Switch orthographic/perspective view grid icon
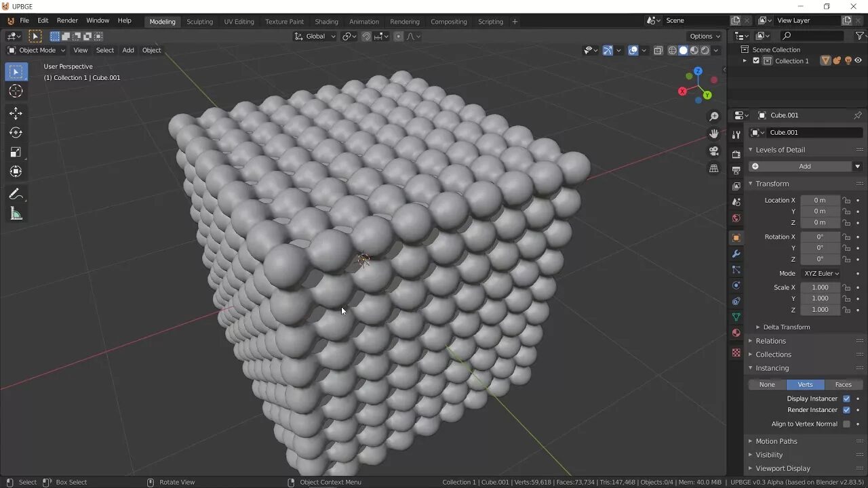Screen dimensions: 868x488 click(714, 169)
